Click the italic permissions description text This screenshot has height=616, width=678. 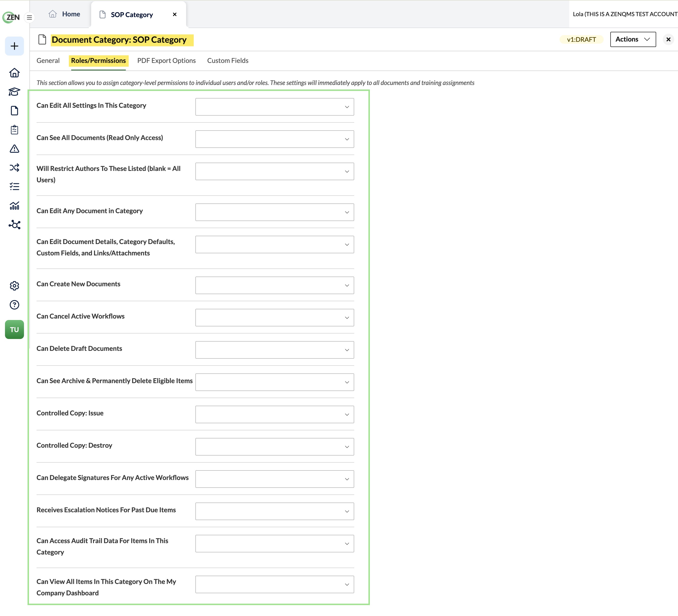255,83
